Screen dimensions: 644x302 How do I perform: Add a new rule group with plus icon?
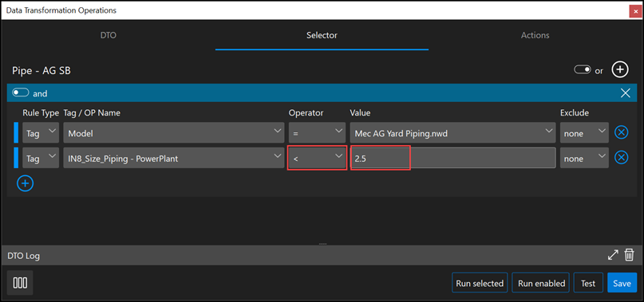pos(620,70)
